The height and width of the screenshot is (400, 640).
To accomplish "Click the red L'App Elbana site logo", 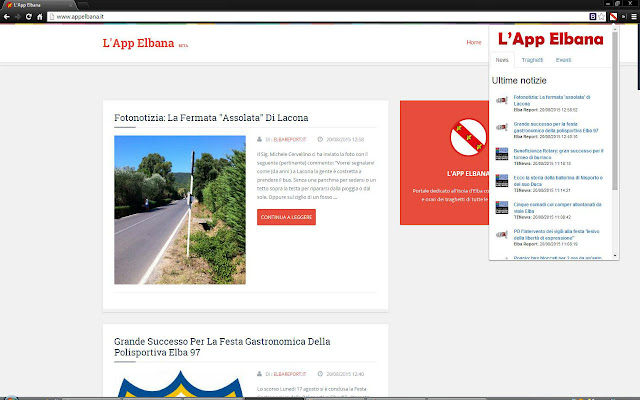I will (138, 43).
